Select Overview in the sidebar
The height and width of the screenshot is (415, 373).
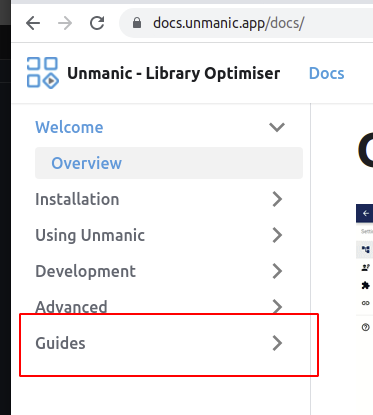pos(169,163)
